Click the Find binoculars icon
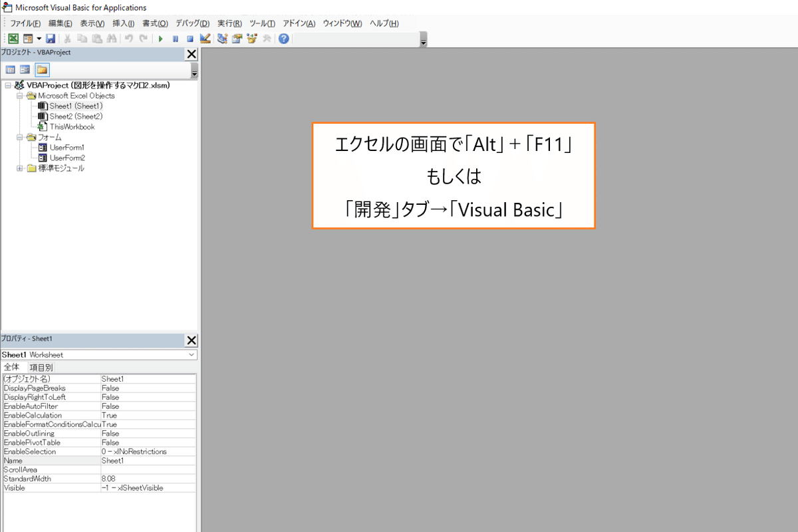798x532 pixels. pyautogui.click(x=112, y=39)
